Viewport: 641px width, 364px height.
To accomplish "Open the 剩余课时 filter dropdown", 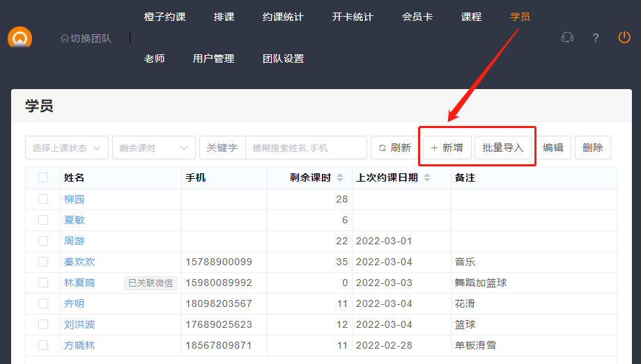I will click(x=154, y=148).
